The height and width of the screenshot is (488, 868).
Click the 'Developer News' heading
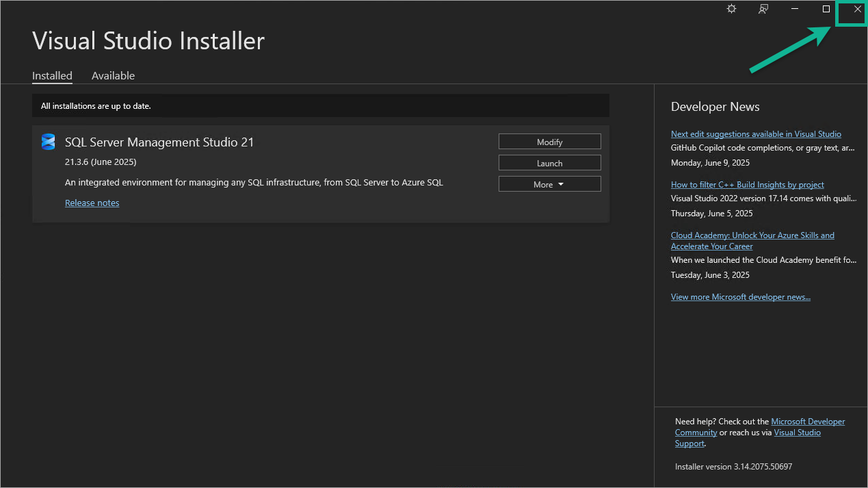(x=715, y=107)
